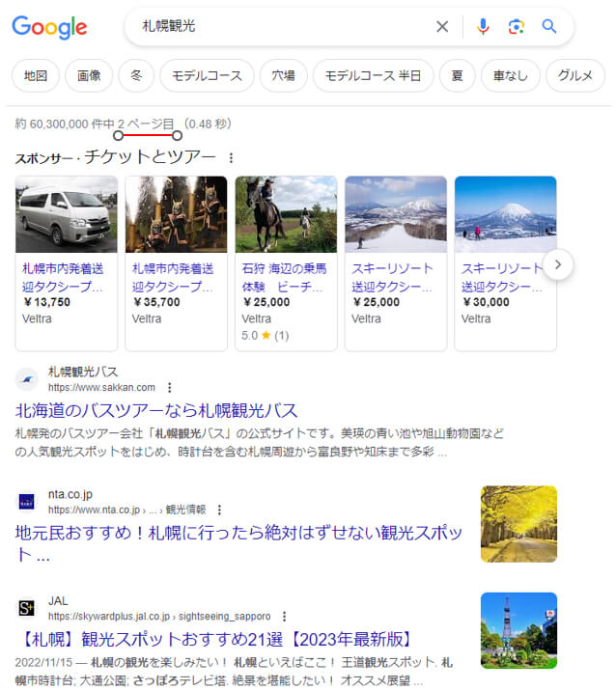Open three-dot menu beside sakkan.com URL

[x=170, y=388]
